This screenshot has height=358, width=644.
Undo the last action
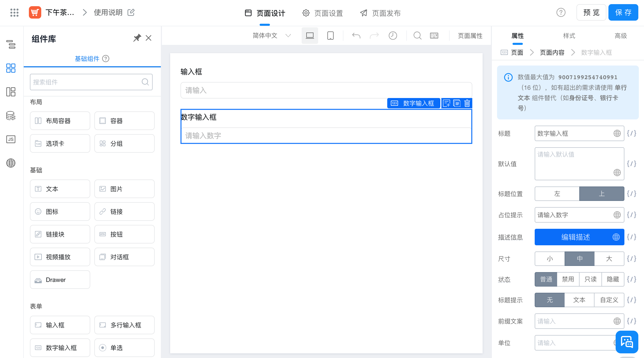[x=356, y=36]
